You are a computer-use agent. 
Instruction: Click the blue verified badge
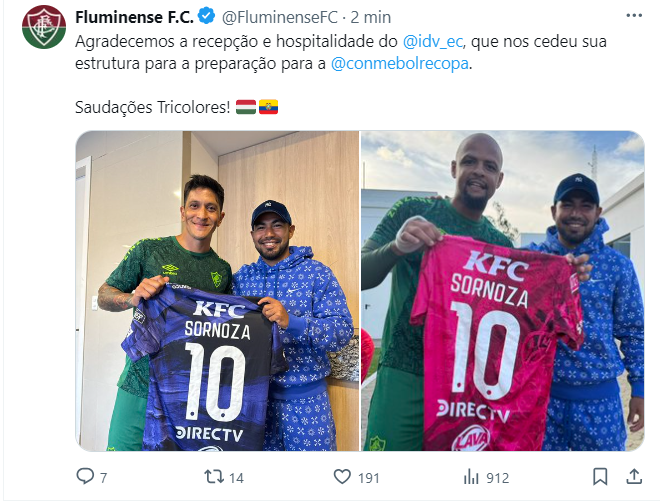coord(207,16)
